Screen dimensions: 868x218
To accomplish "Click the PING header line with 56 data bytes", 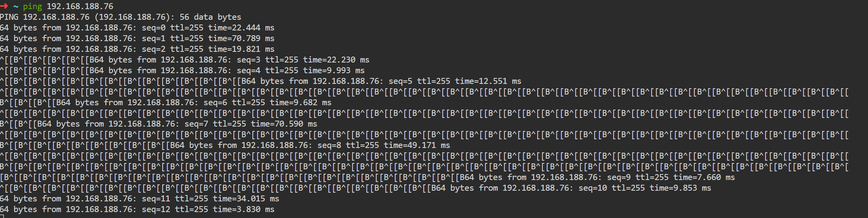I will (x=120, y=17).
